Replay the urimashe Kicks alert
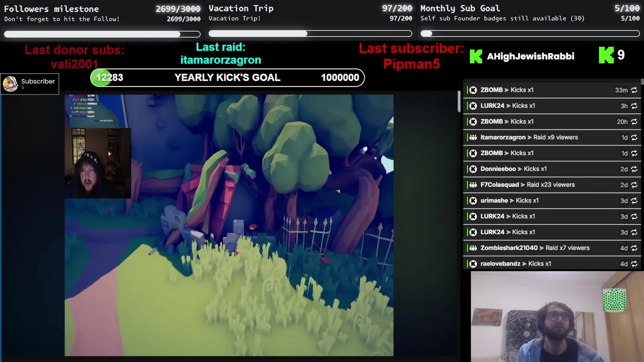Viewport: 644px width, 362px height. click(x=634, y=201)
